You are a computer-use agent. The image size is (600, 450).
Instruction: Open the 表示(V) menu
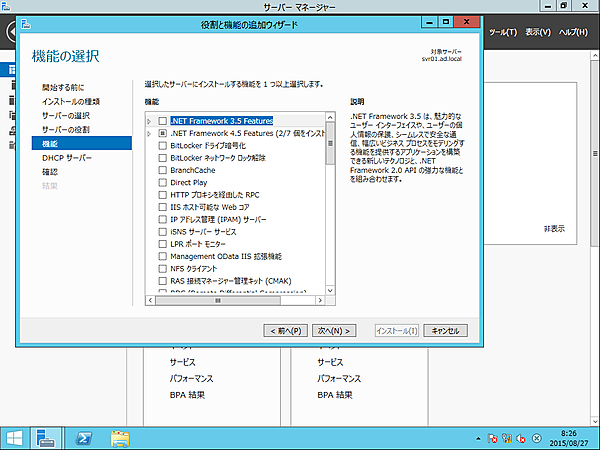539,33
